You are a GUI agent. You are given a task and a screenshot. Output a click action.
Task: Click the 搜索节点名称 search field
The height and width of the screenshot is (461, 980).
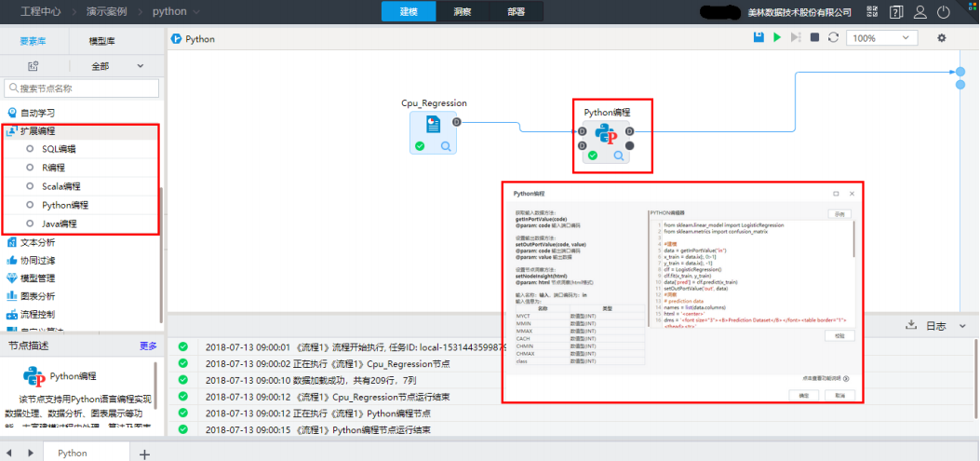pos(82,88)
